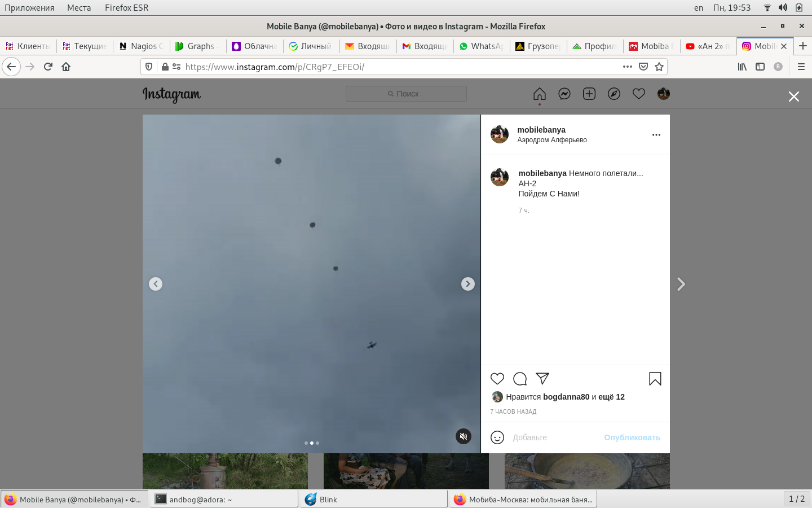Open the Explore compass icon
This screenshot has width=812, height=508.
coord(614,94)
